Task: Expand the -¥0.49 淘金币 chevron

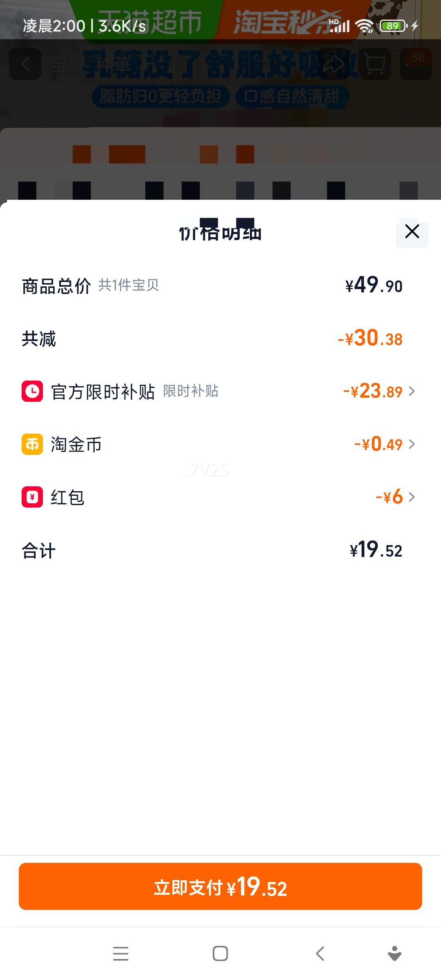Action: 412,444
